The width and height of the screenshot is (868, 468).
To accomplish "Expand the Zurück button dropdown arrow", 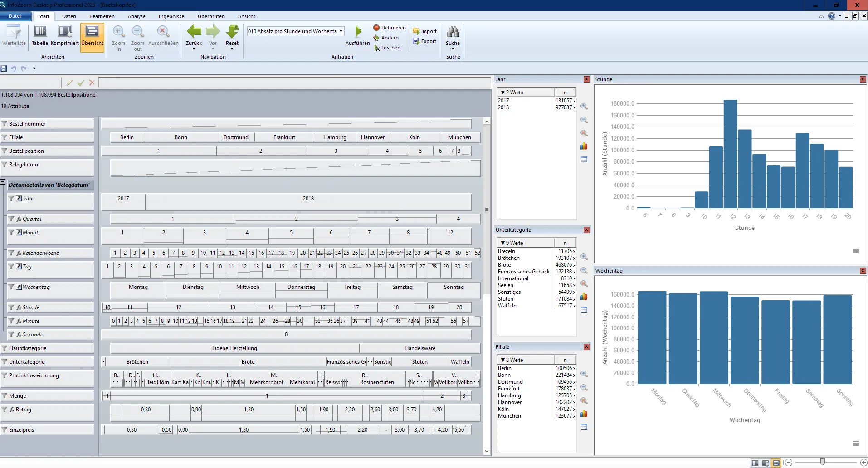I will pyautogui.click(x=194, y=48).
